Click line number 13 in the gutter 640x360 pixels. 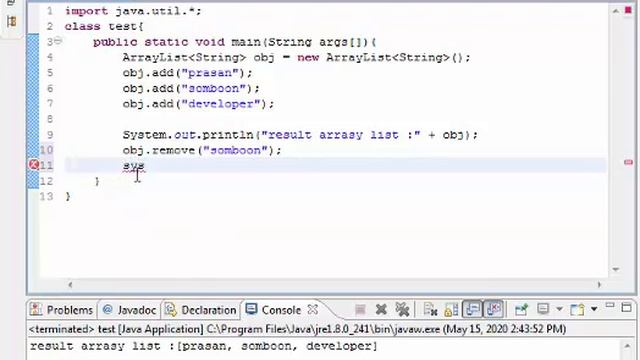coord(47,196)
